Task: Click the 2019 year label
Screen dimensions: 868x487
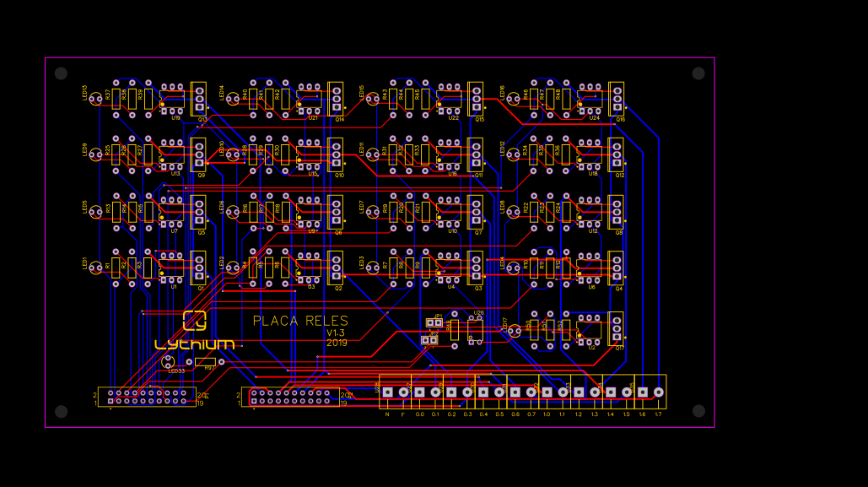Action: (x=336, y=344)
